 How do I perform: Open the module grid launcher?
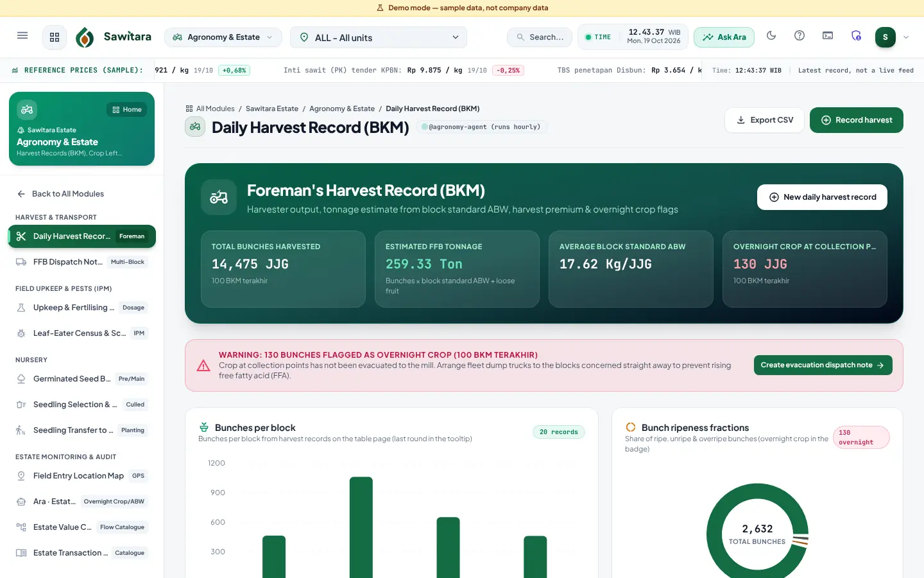55,37
